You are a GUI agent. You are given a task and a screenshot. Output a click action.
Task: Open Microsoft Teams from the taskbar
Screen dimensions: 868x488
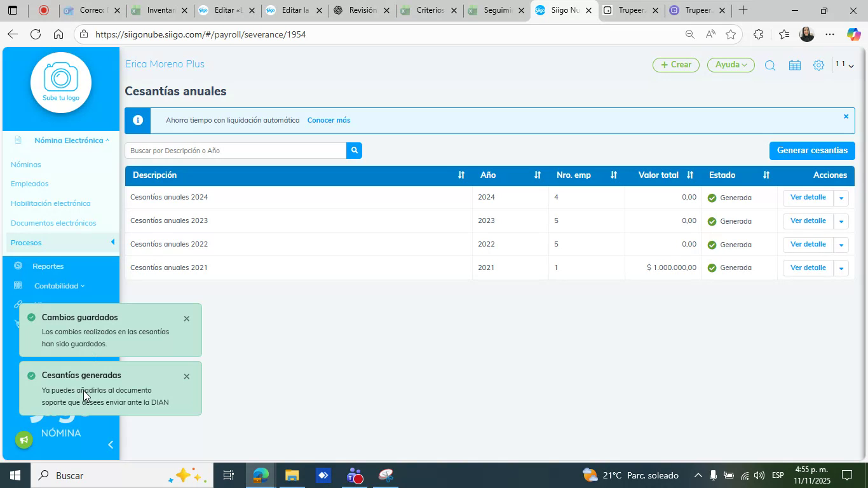click(x=355, y=475)
